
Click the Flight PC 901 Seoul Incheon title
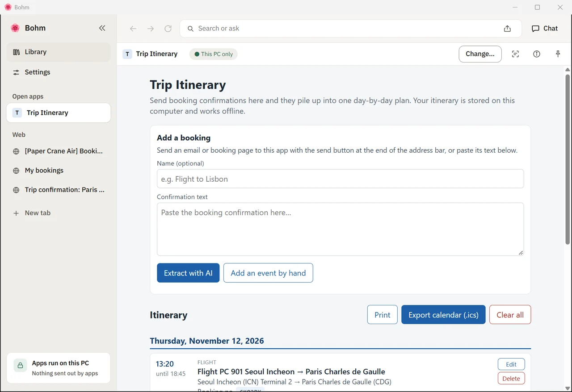[x=291, y=371]
